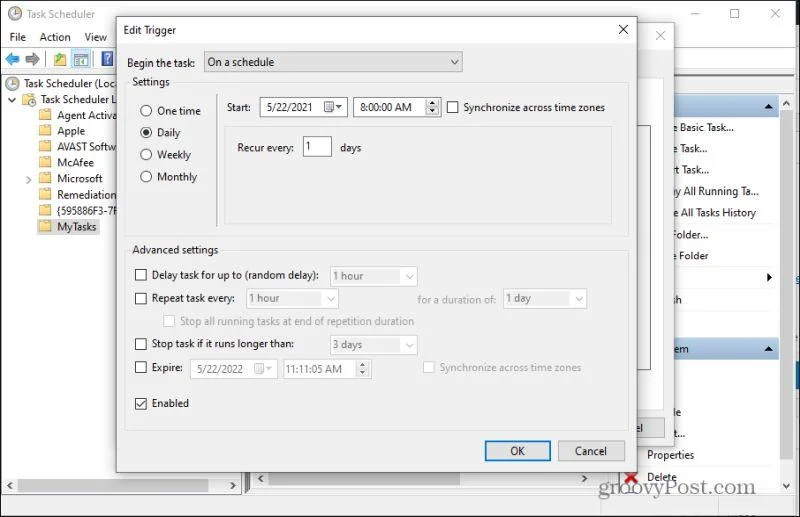The width and height of the screenshot is (800, 517).
Task: Collapse the Selected Item actions section
Action: tap(768, 349)
